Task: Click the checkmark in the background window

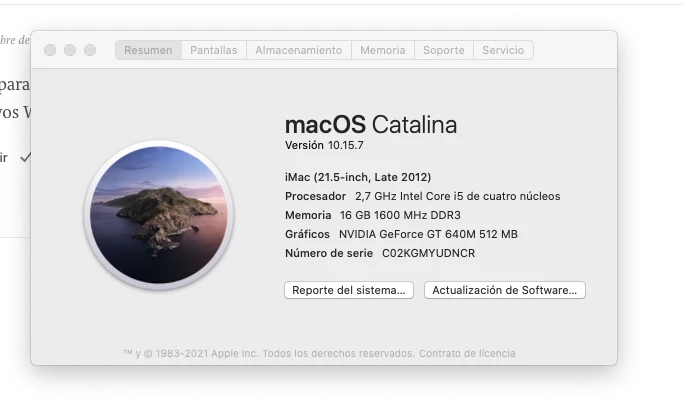Action: 25,157
